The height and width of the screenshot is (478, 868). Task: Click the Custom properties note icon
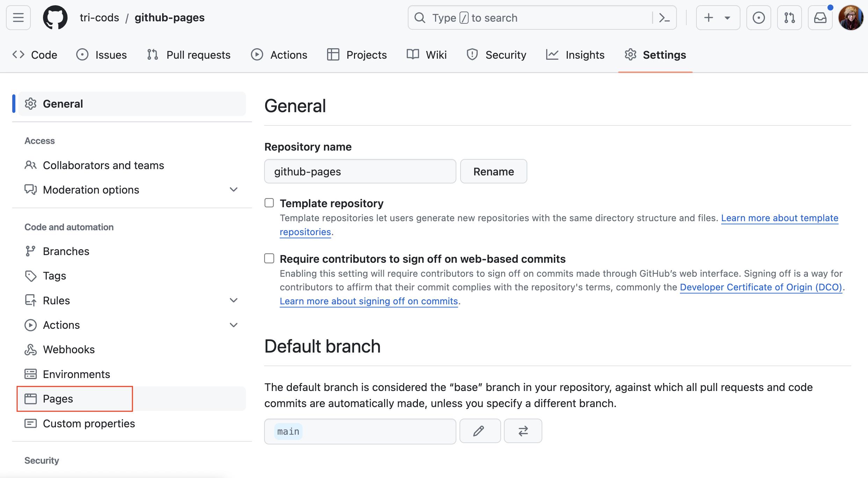(x=30, y=423)
